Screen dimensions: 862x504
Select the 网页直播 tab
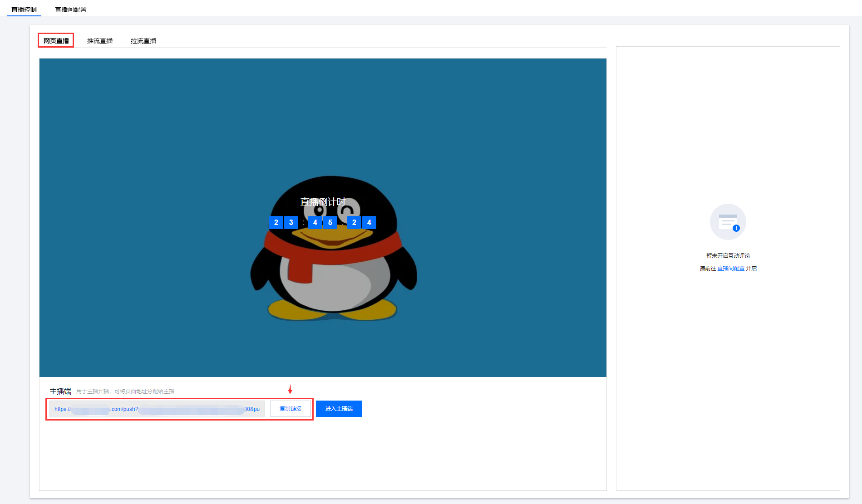click(56, 41)
